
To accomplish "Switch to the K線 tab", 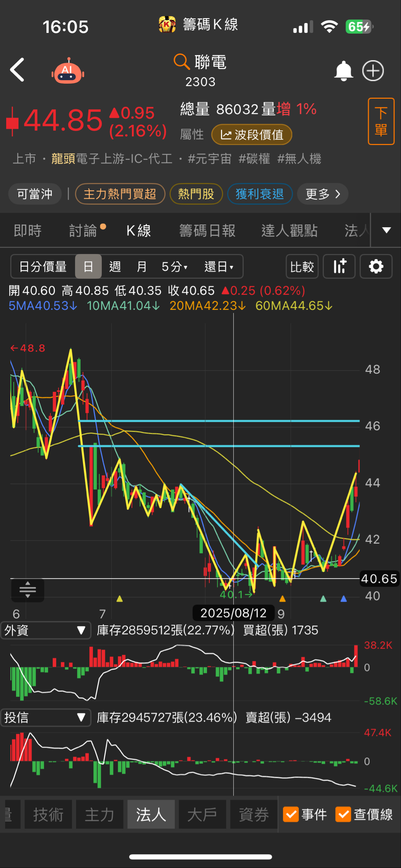I will point(139,231).
